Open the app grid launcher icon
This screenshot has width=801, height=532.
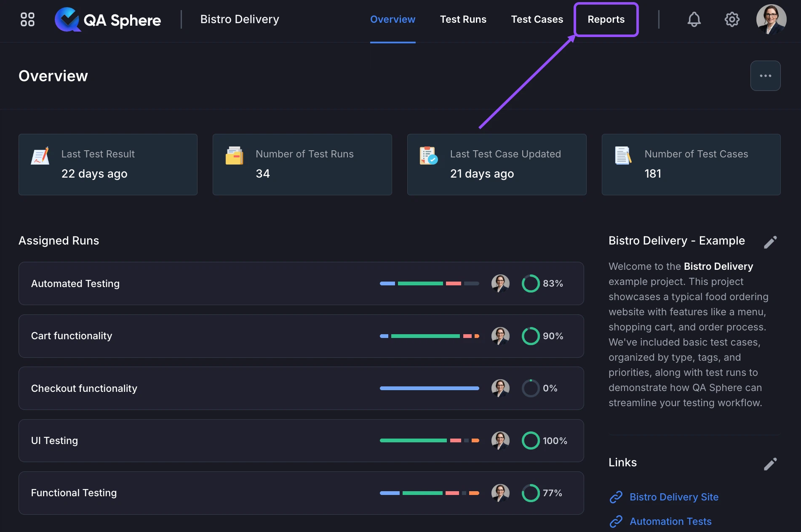click(x=27, y=19)
